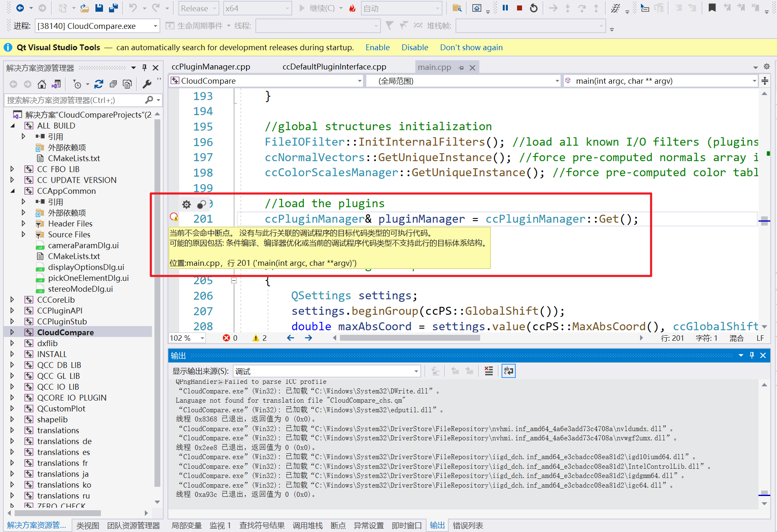Expand the CCCoreLib project node

click(12, 300)
